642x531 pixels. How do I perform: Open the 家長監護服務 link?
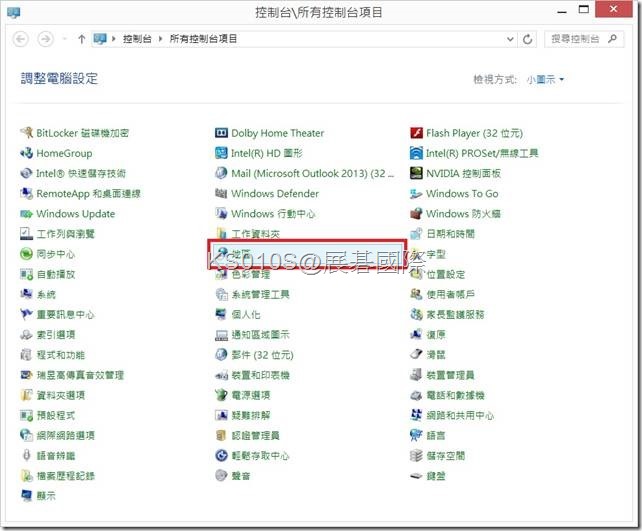tap(455, 314)
